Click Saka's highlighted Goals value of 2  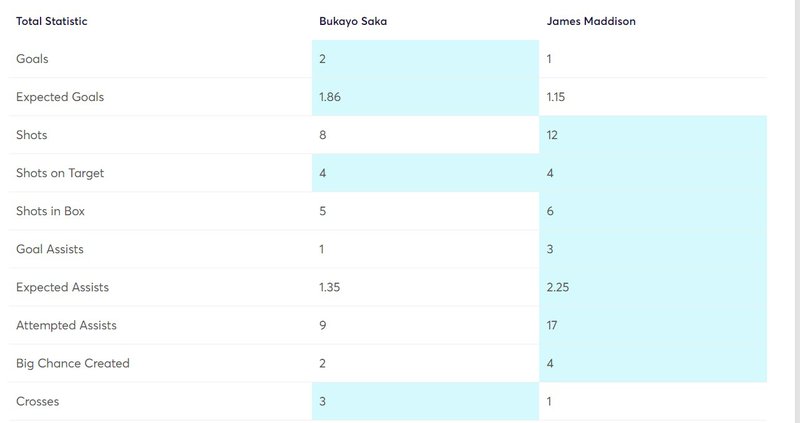[x=322, y=59]
